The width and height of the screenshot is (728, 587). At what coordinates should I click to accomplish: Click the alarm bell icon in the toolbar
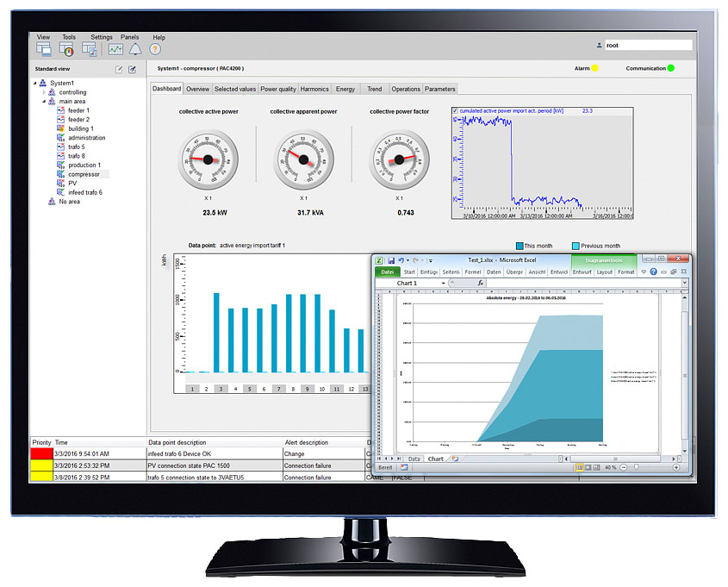pyautogui.click(x=134, y=49)
